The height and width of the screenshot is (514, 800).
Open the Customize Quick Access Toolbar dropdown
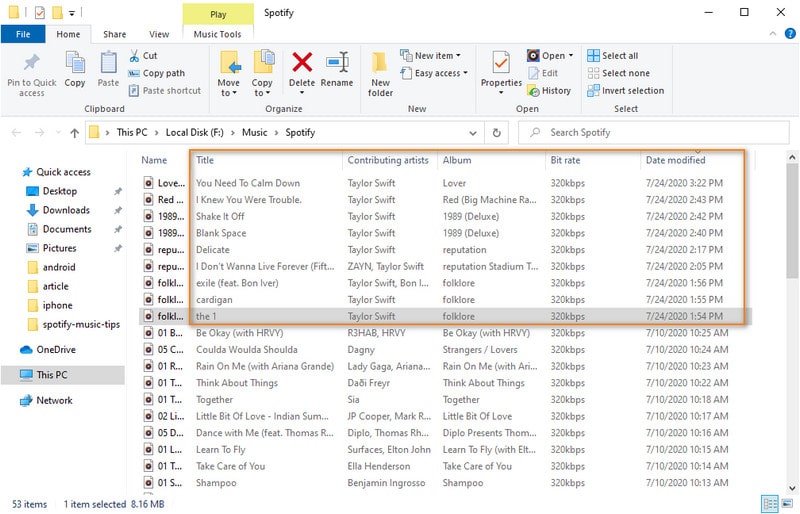pyautogui.click(x=72, y=13)
